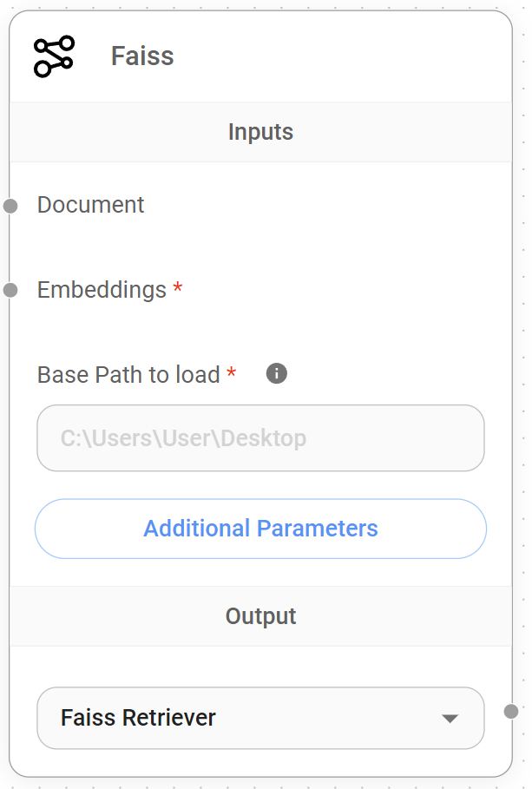This screenshot has height=789, width=532.
Task: Click the Faiss Retriever output connector dot
Action: pyautogui.click(x=511, y=712)
